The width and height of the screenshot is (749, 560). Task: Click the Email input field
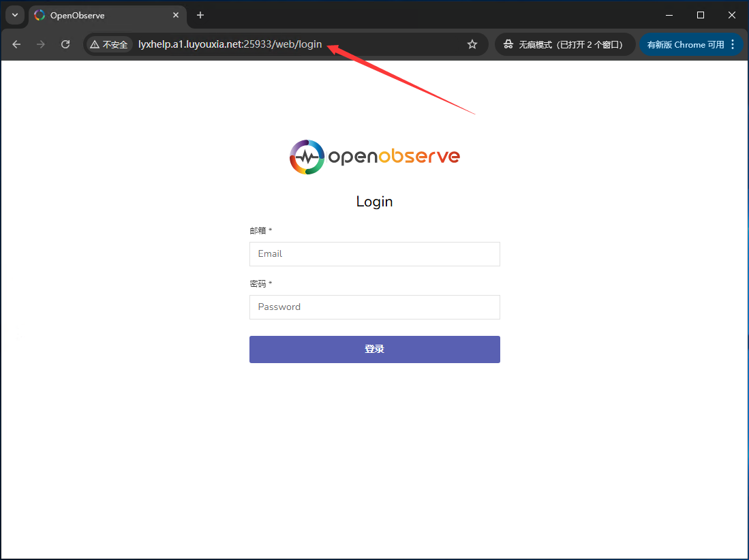(x=374, y=253)
